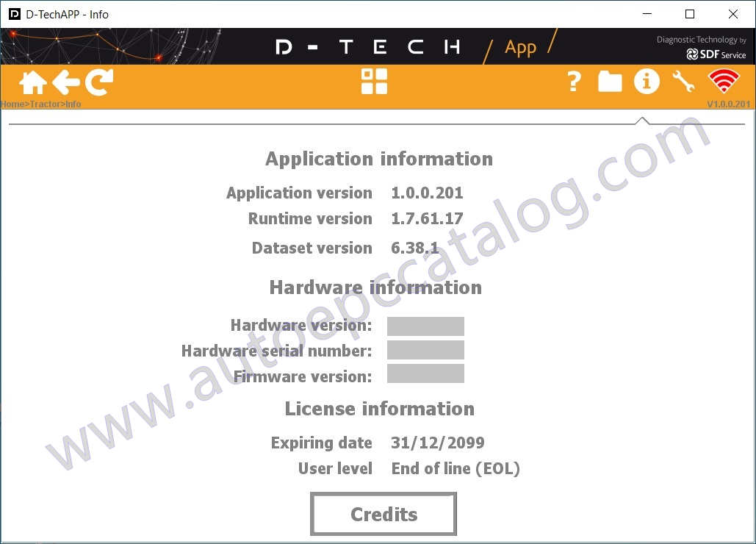Click the Hardware version field
The image size is (756, 544).
pyautogui.click(x=425, y=326)
